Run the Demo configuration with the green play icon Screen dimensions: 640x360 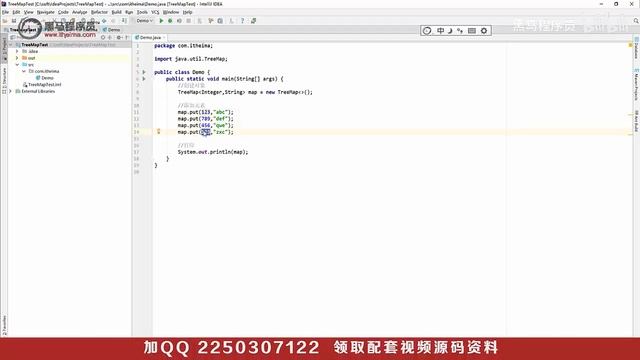click(x=161, y=20)
